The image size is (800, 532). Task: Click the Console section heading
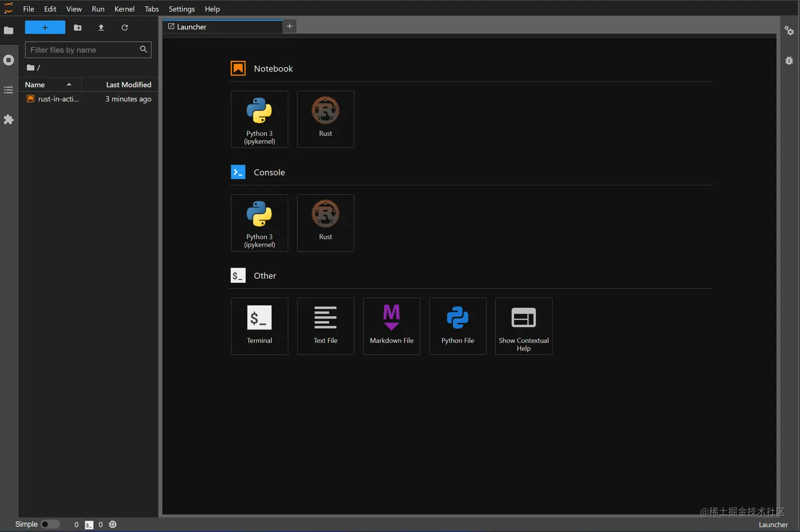[269, 172]
